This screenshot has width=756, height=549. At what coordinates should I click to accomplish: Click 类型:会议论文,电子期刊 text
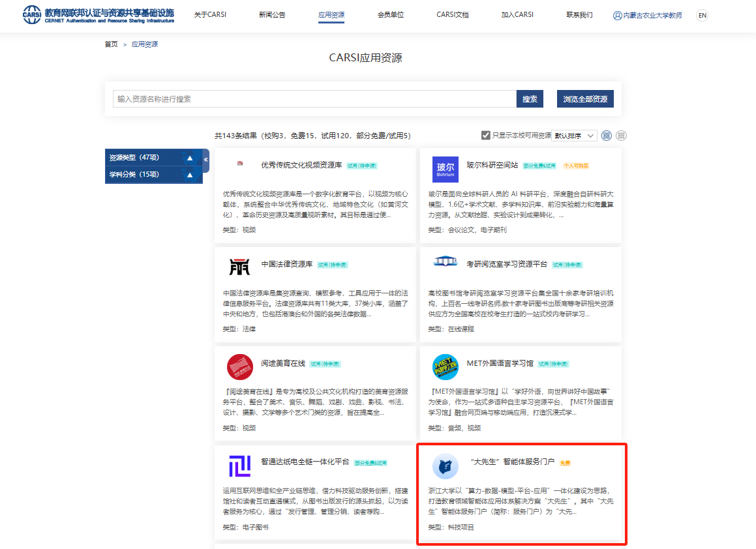coord(467,230)
